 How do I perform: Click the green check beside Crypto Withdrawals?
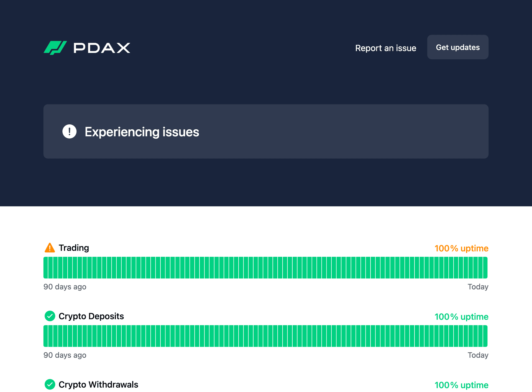point(50,384)
